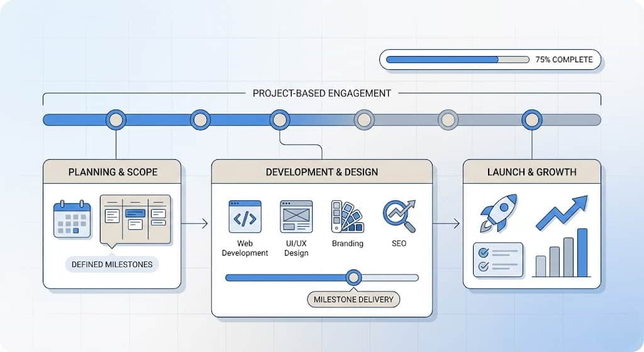The width and height of the screenshot is (644, 352).
Task: Click the calendar icon in Planning & Scope
Action: click(72, 219)
